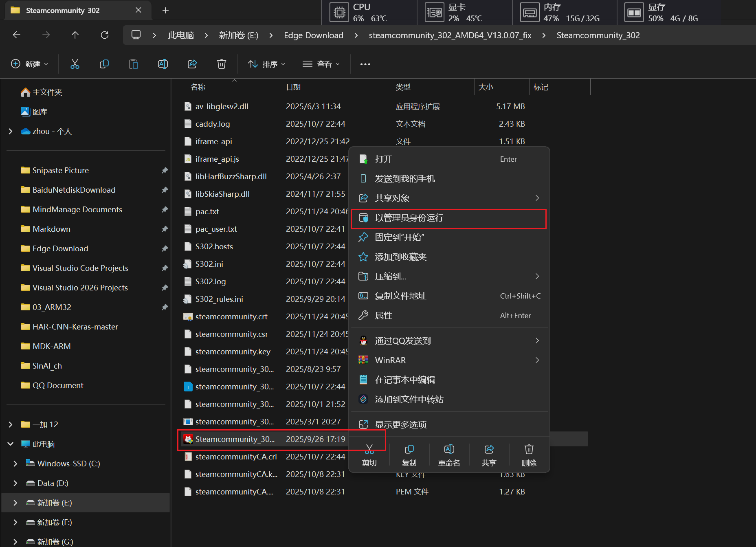Click Delete (删除) at the context menu bottom

529,455
